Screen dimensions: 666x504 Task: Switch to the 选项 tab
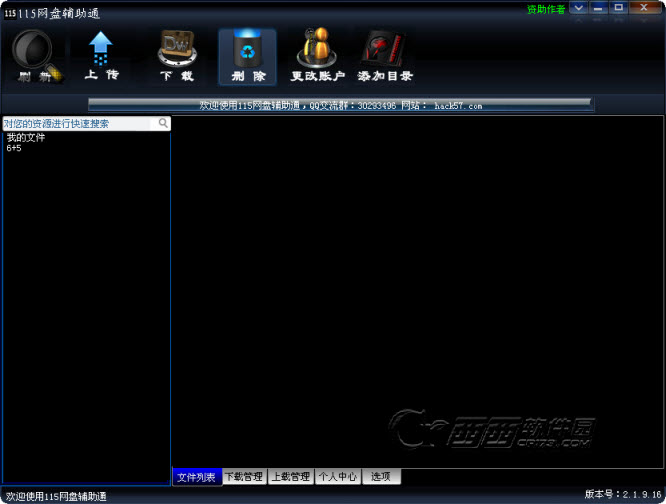point(381,477)
